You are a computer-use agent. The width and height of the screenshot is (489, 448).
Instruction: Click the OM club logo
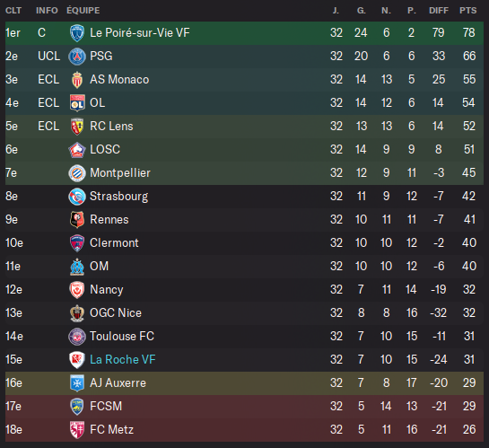(x=77, y=267)
